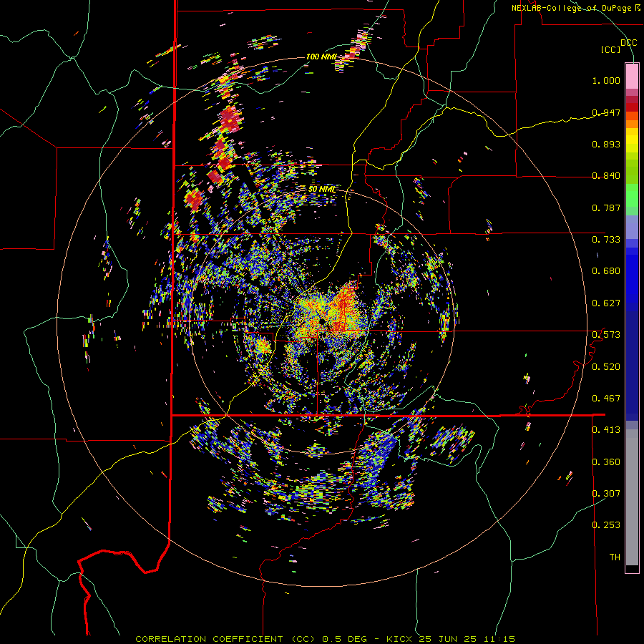The height and width of the screenshot is (644, 644).
Task: Click the 0.413 legend value
Action: coord(606,430)
